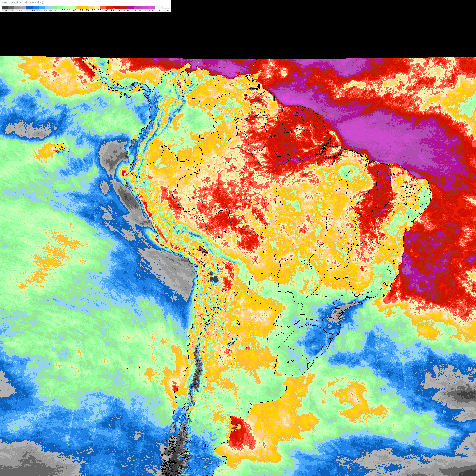
Task: Click the 11.0 legend value
Action: (141, 10)
